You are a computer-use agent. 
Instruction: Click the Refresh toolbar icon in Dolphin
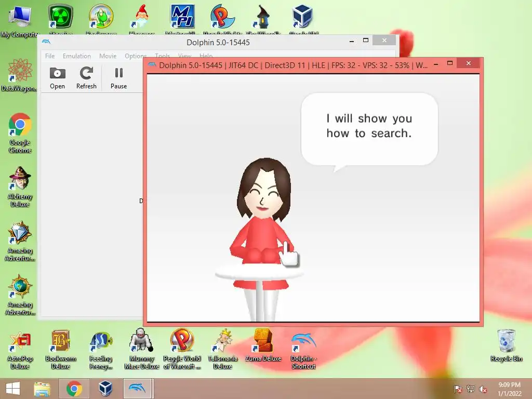pyautogui.click(x=86, y=78)
